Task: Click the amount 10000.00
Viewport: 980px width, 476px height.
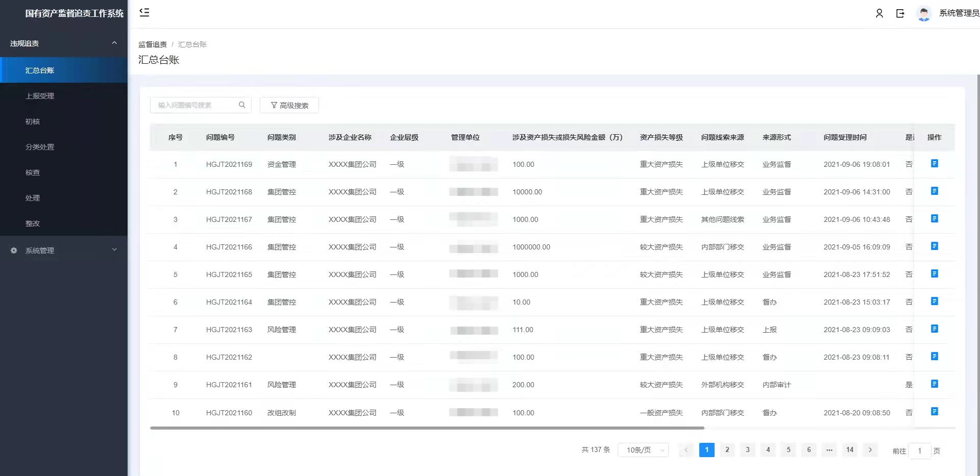Action: click(527, 192)
